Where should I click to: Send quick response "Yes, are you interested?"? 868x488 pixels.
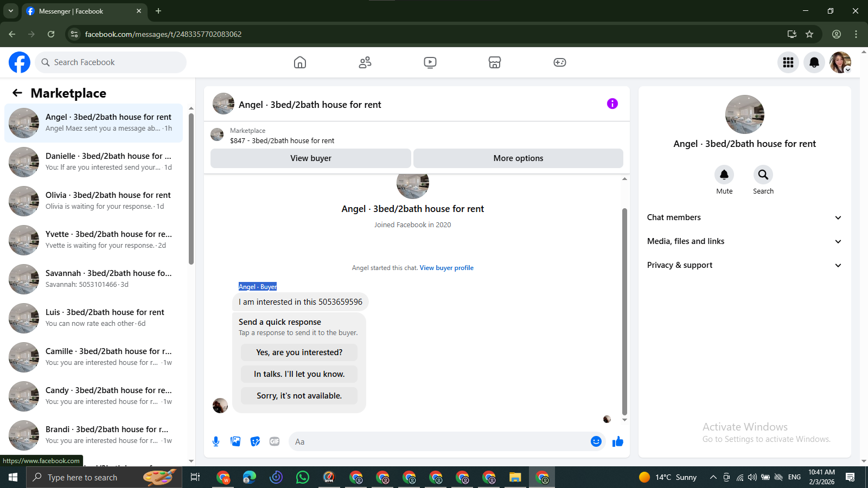(299, 352)
